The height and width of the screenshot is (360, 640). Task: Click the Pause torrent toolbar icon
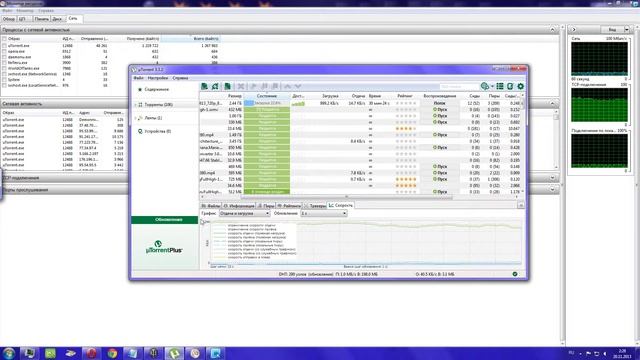(264, 86)
